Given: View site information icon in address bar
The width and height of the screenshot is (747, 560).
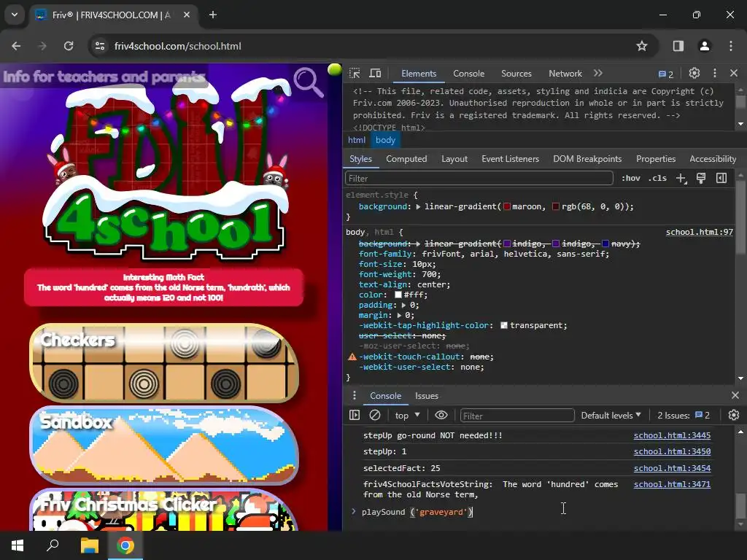Looking at the screenshot, I should coord(100,46).
